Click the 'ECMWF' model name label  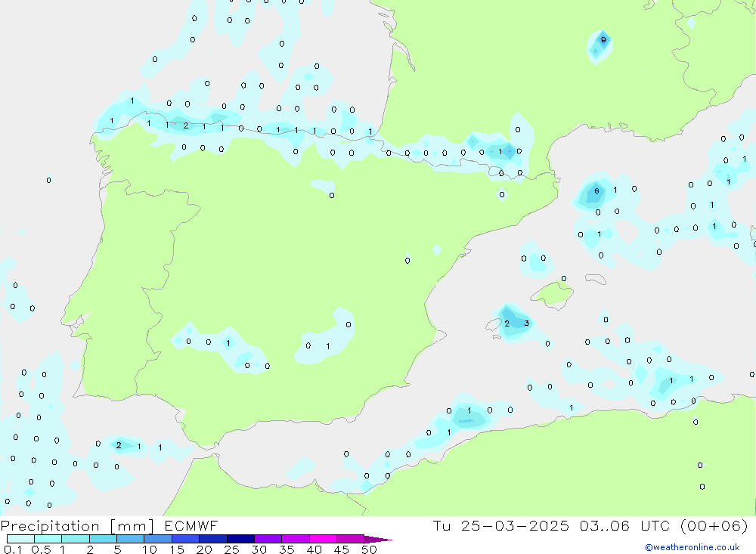click(191, 526)
